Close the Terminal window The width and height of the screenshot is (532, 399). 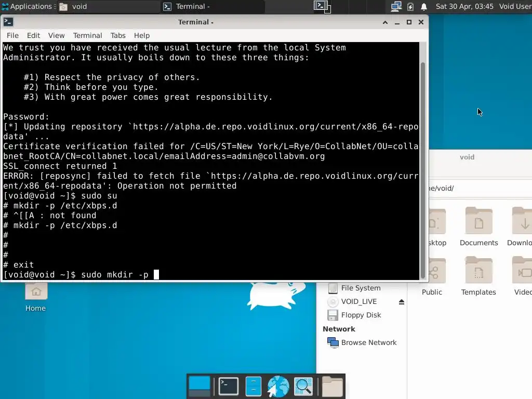coord(421,22)
